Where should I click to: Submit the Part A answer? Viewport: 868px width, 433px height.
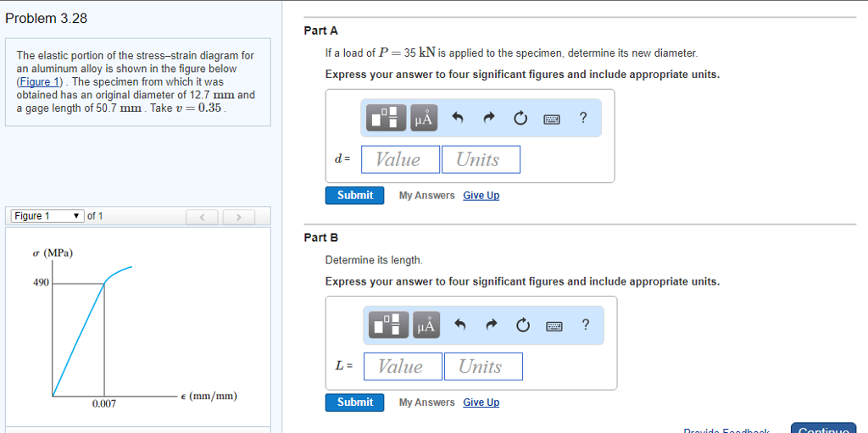click(355, 196)
